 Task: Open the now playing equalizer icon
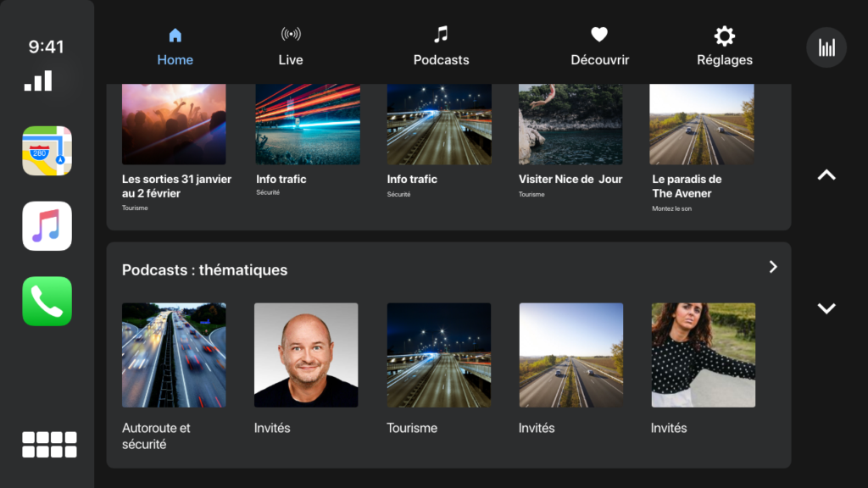[x=826, y=47]
